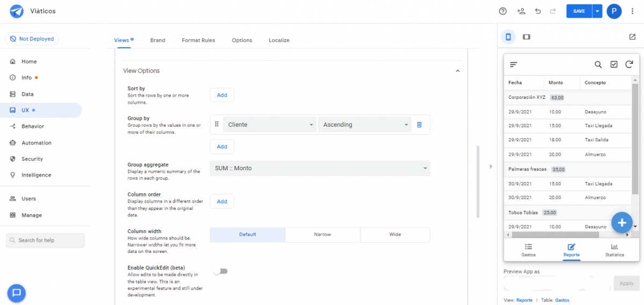Select Narrow column width
Viewport: 644px width, 305px height.
click(x=323, y=235)
